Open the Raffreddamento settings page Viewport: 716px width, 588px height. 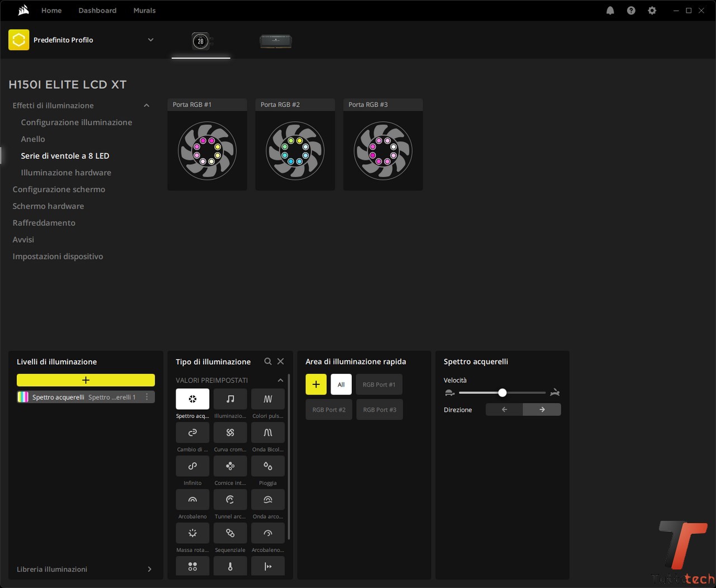pos(44,223)
